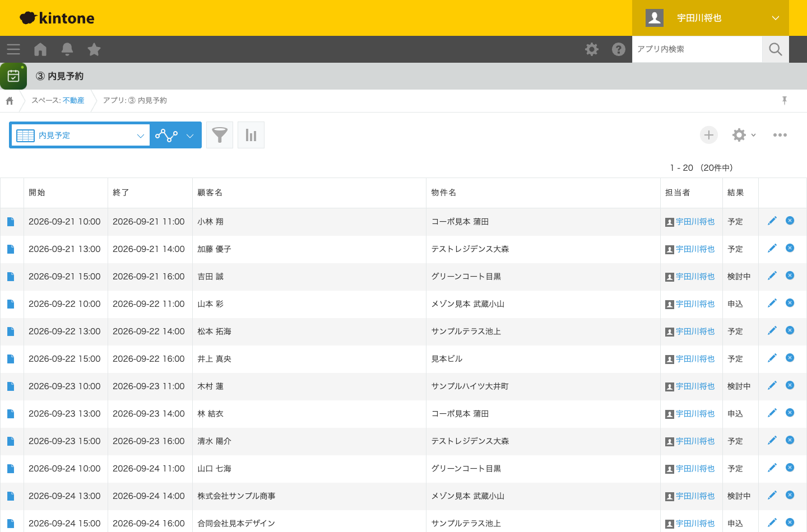Open the notifications bell
The width and height of the screenshot is (807, 532).
pyautogui.click(x=67, y=49)
